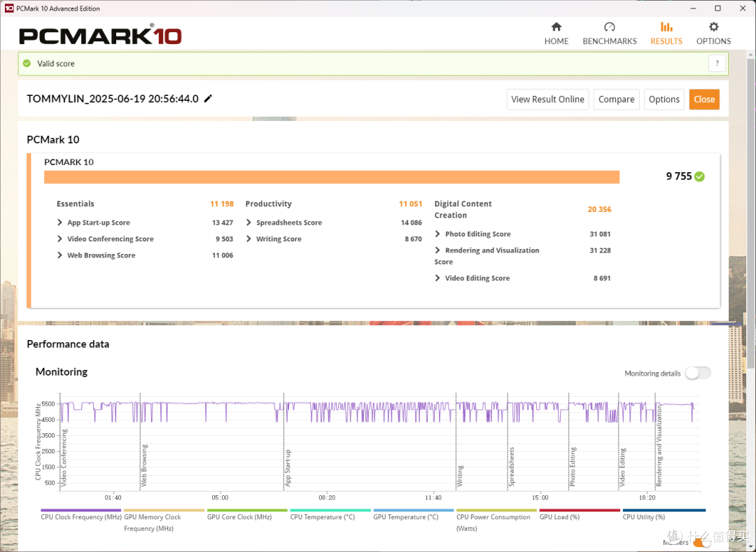Click Rendering and Visualization chart marker
The image size is (756, 552).
click(x=659, y=446)
